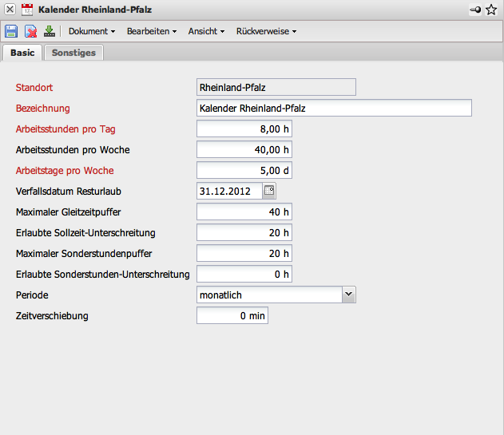Focus the Maximaler Gleitzeitpuffer field

pos(244,212)
